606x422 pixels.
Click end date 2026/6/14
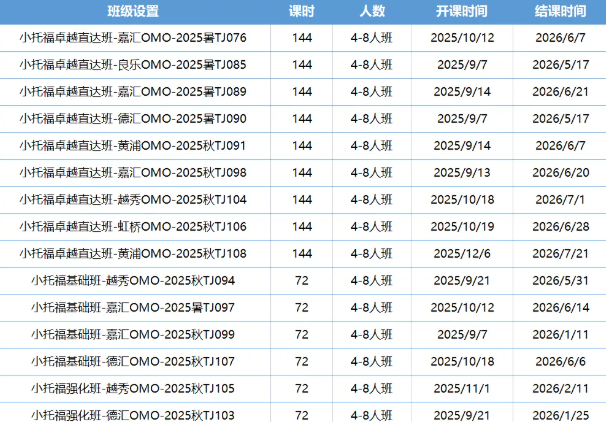560,308
